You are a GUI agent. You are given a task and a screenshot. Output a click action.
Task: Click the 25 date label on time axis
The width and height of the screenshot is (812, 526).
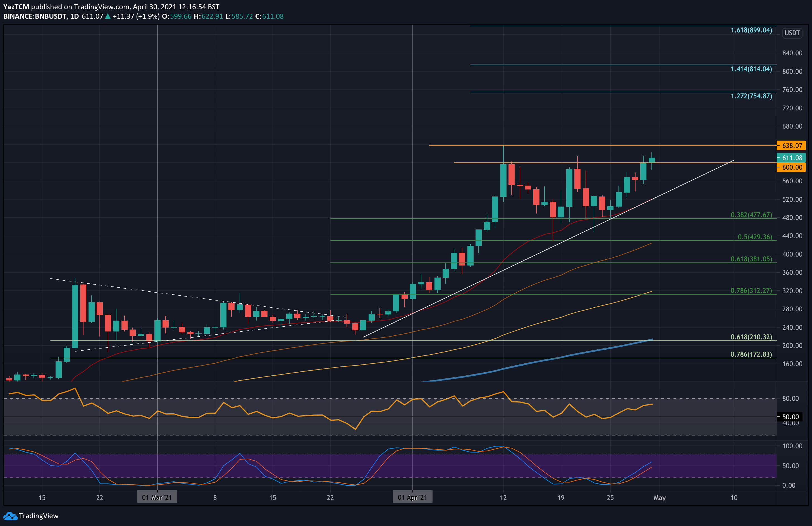coord(610,498)
